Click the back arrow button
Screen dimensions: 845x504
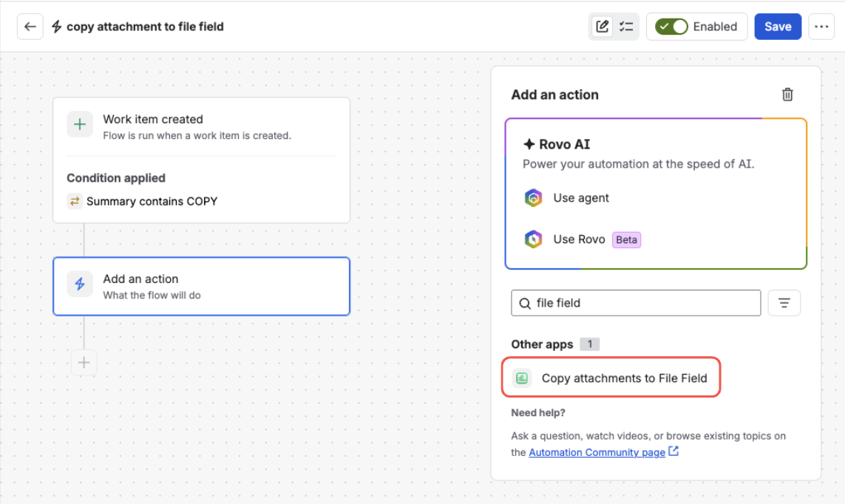click(x=30, y=27)
